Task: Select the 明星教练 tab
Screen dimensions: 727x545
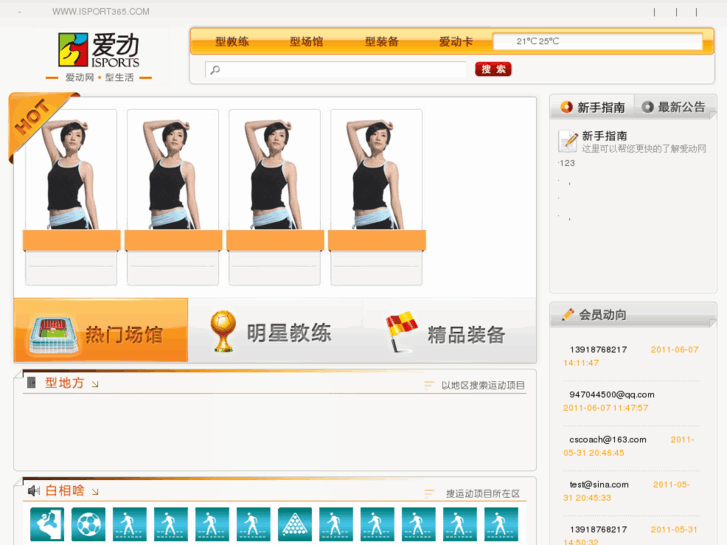Action: [275, 330]
